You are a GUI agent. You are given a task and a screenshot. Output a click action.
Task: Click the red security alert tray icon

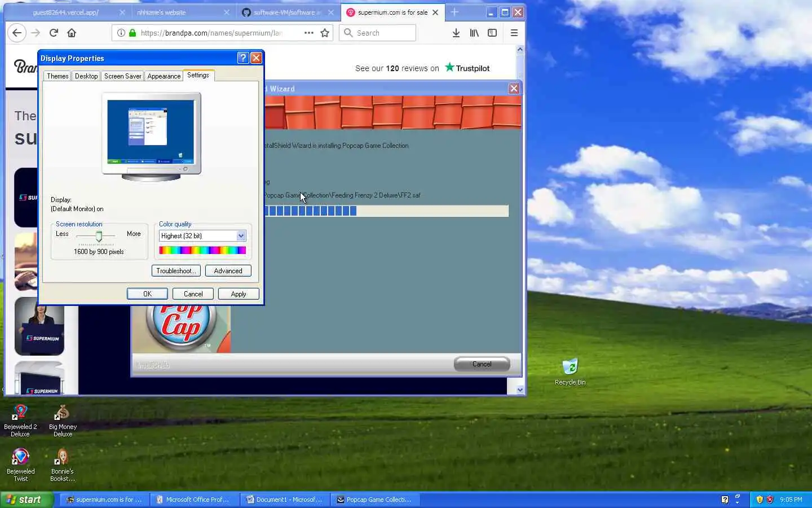(x=770, y=500)
